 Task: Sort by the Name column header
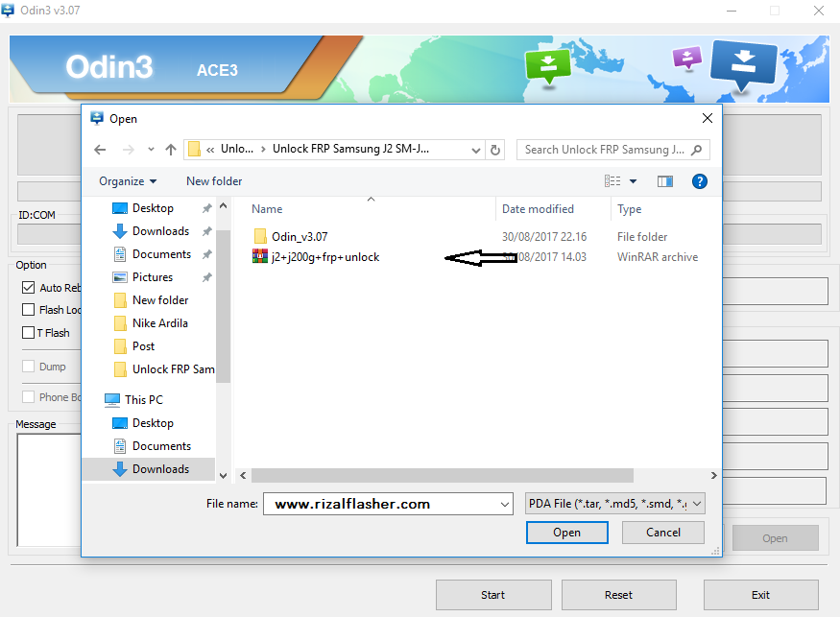[267, 209]
